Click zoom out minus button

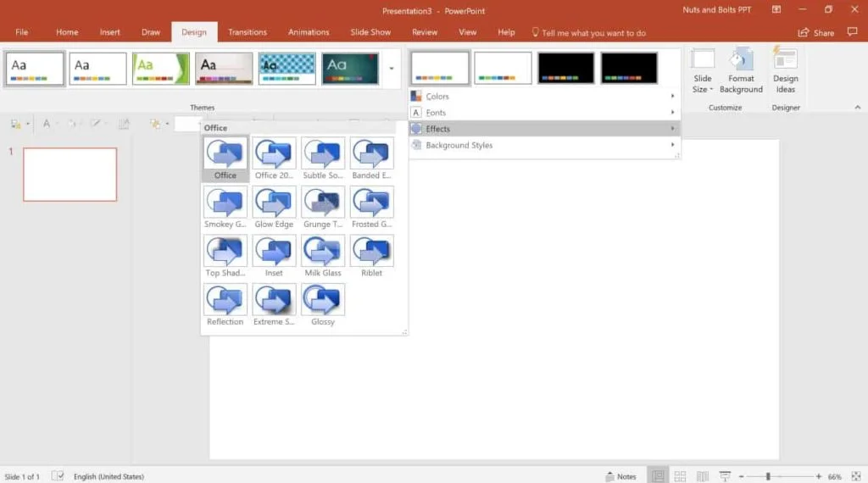click(741, 476)
